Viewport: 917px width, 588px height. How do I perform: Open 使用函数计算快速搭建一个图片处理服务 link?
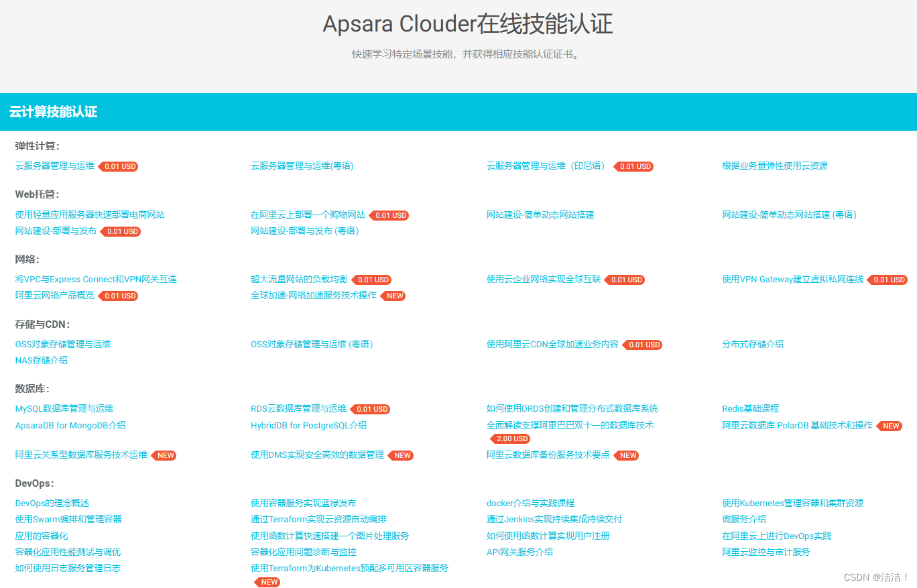click(x=330, y=536)
